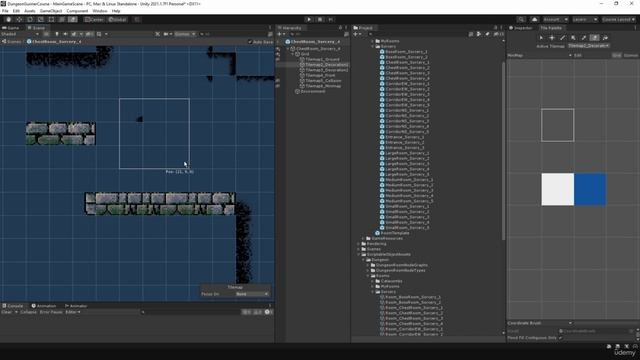Open the Active Tilemap dropdown

point(589,46)
